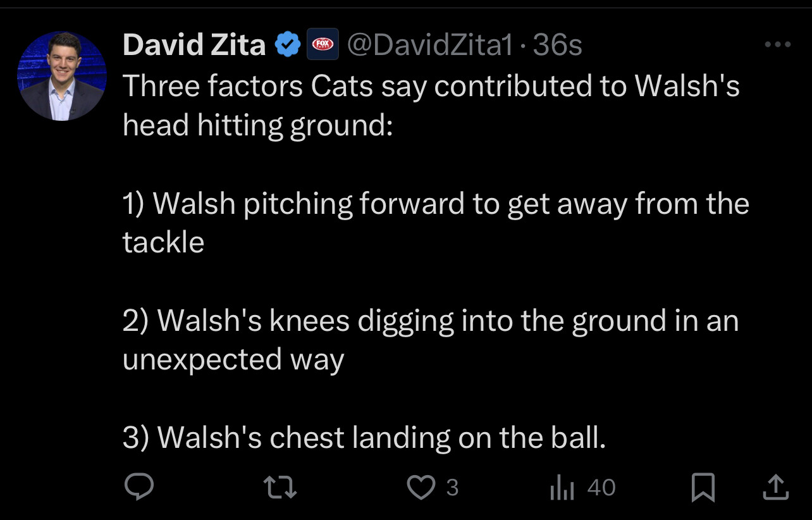Share the tweet via upload arrow icon
This screenshot has height=520, width=812.
(776, 487)
